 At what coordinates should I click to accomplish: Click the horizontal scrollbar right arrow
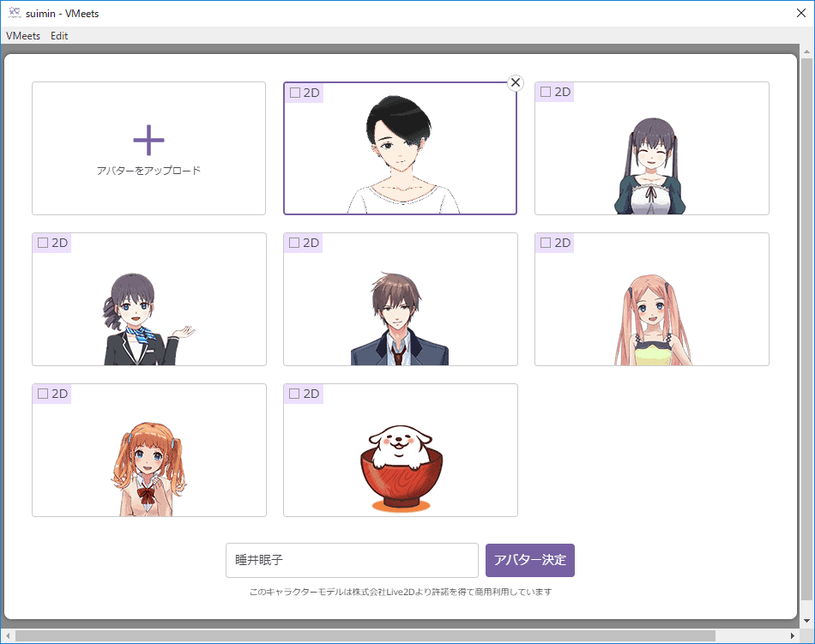point(793,635)
